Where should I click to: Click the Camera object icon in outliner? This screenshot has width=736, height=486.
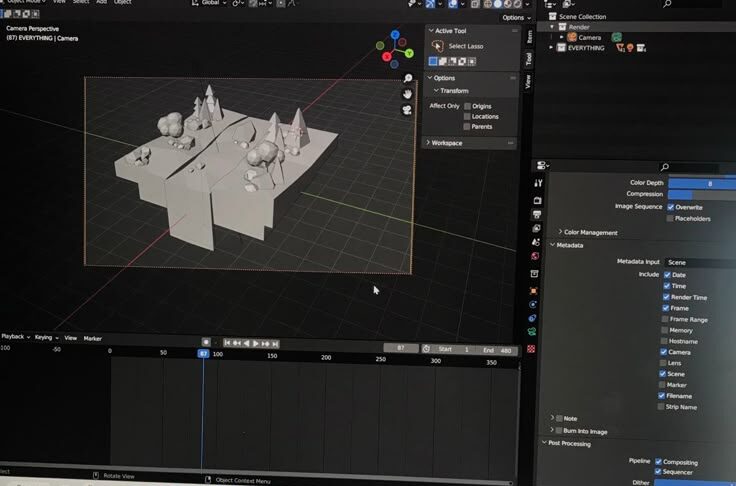[x=572, y=37]
